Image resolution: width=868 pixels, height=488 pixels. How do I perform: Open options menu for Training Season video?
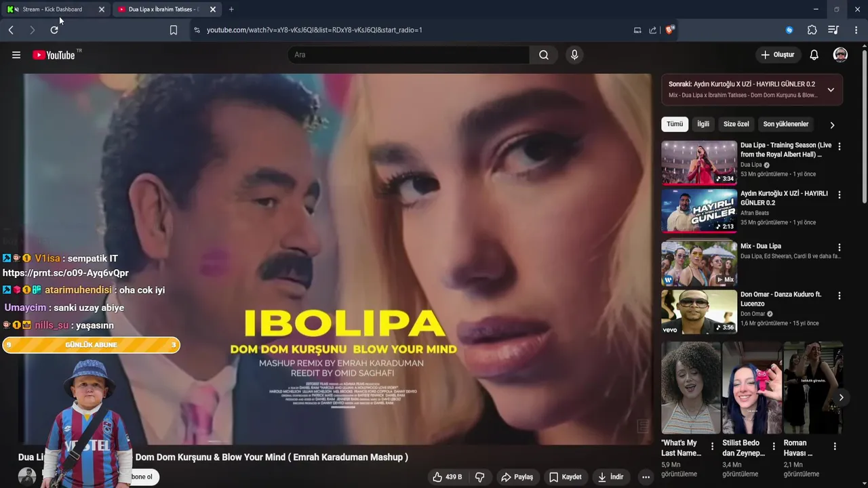[840, 146]
